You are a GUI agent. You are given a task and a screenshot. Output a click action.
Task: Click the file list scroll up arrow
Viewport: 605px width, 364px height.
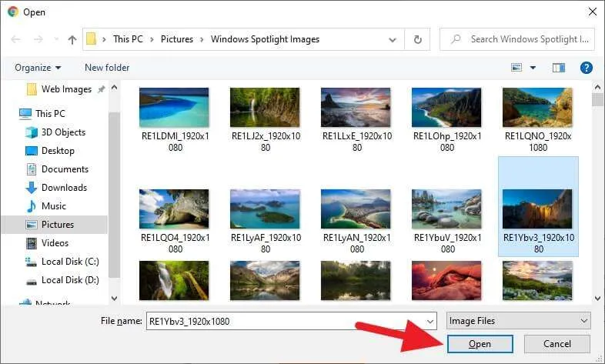pos(597,87)
